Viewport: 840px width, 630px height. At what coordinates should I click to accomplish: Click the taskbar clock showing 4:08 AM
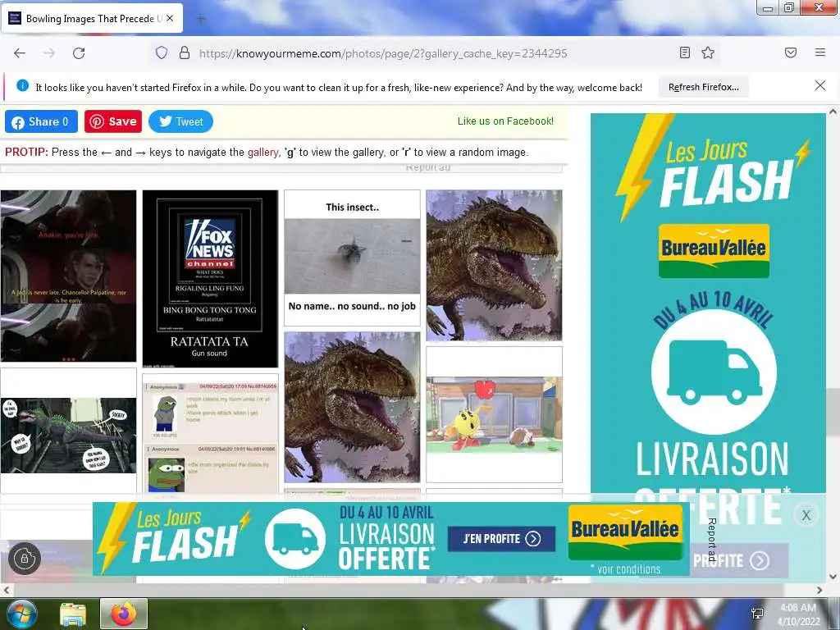798,614
